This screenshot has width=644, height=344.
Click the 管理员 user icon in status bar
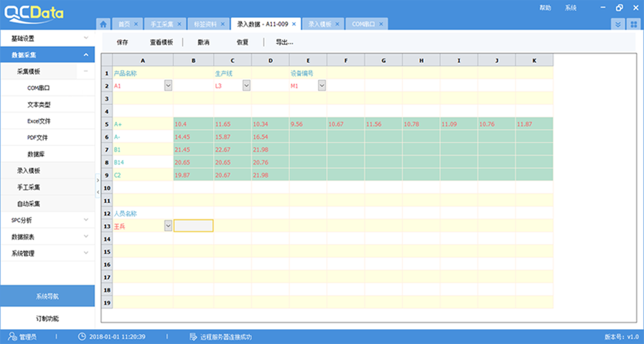13,337
